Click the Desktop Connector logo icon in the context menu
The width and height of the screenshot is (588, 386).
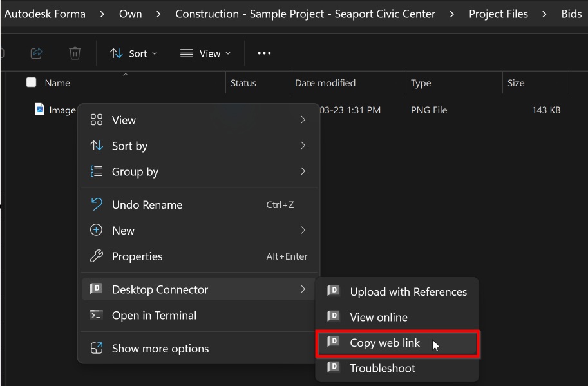pyautogui.click(x=96, y=289)
